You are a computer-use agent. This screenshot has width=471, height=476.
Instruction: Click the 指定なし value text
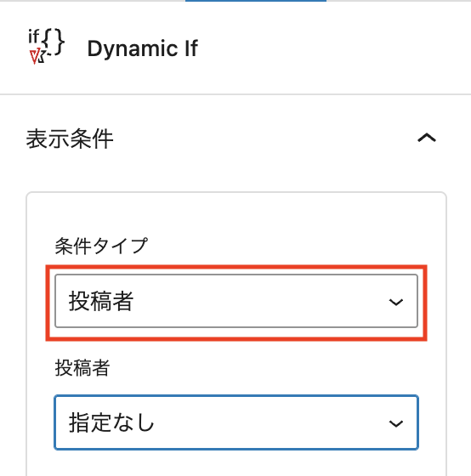tap(111, 422)
